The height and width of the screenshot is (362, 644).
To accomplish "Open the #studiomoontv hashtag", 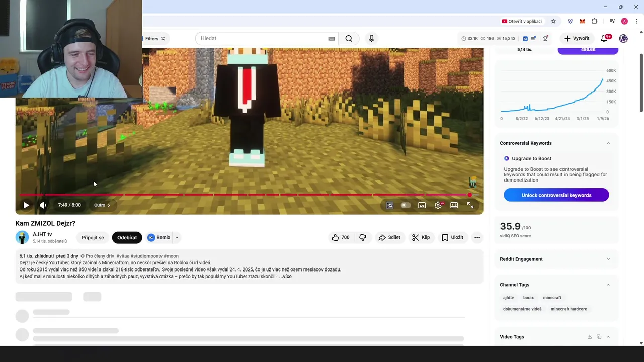I will pyautogui.click(x=146, y=256).
